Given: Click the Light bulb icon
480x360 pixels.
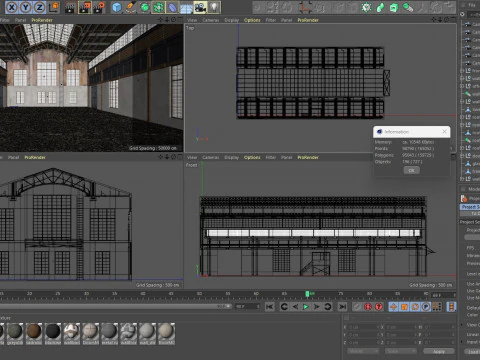Looking at the screenshot, I should coord(214,7).
